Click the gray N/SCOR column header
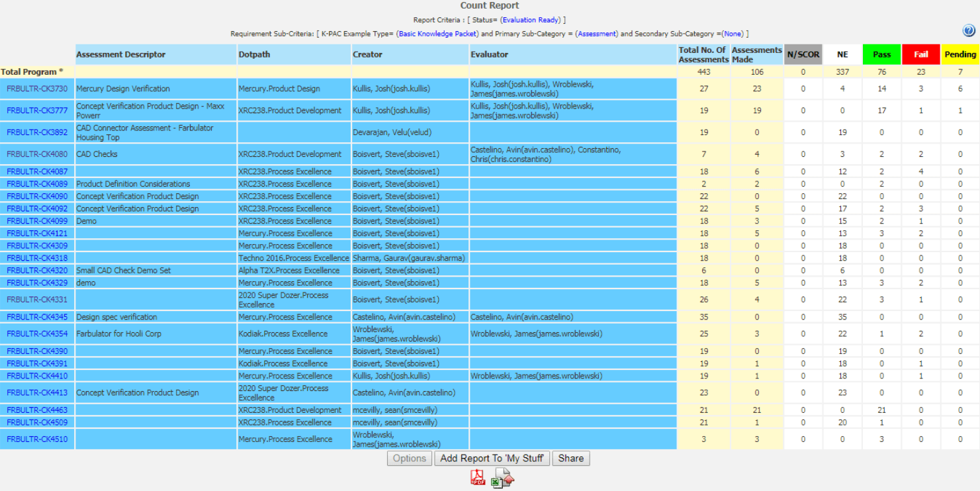980x491 pixels. (803, 54)
